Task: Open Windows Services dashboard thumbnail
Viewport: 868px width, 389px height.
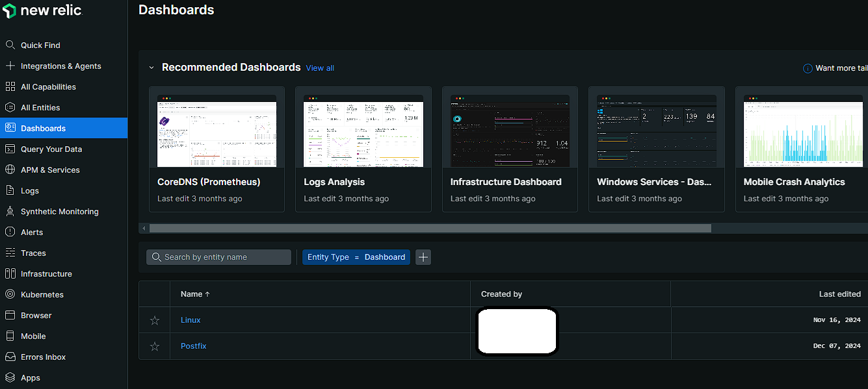Action: point(657,131)
